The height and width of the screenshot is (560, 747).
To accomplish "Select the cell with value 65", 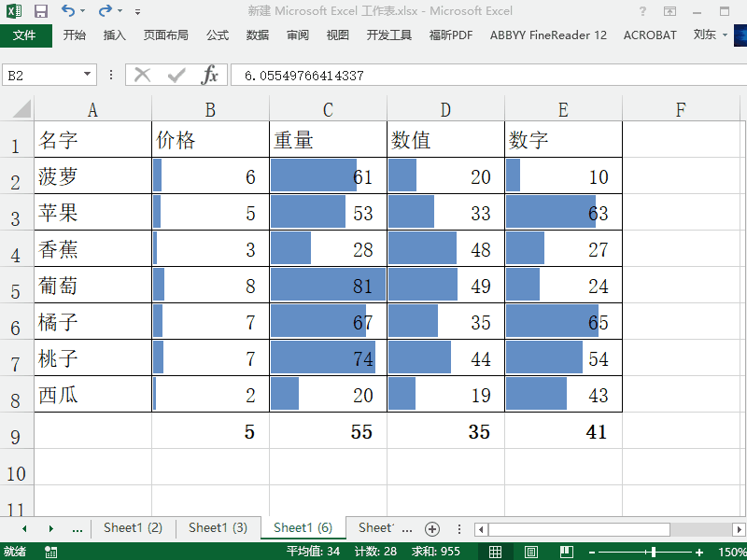I will coord(564,321).
